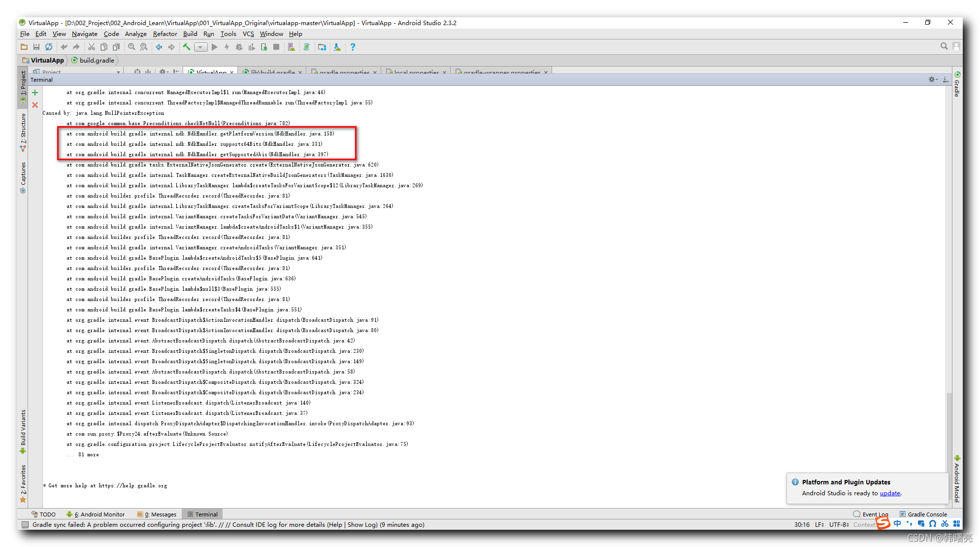Click the Paste toolbar icon

coord(116,47)
